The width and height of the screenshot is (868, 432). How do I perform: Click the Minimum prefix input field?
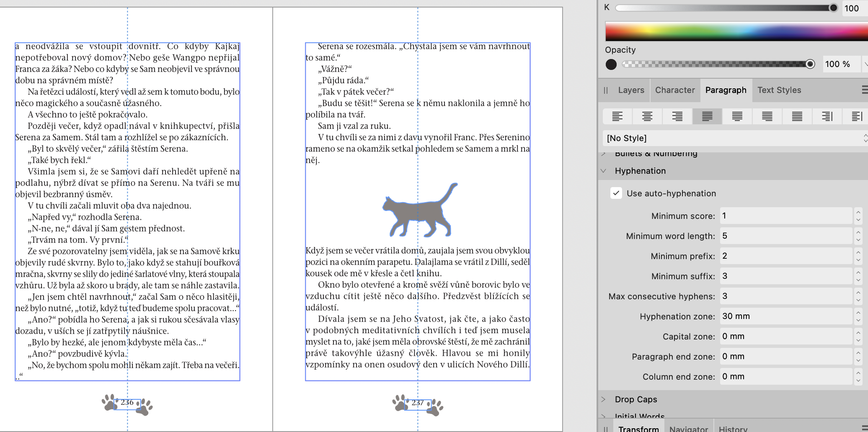tap(786, 256)
